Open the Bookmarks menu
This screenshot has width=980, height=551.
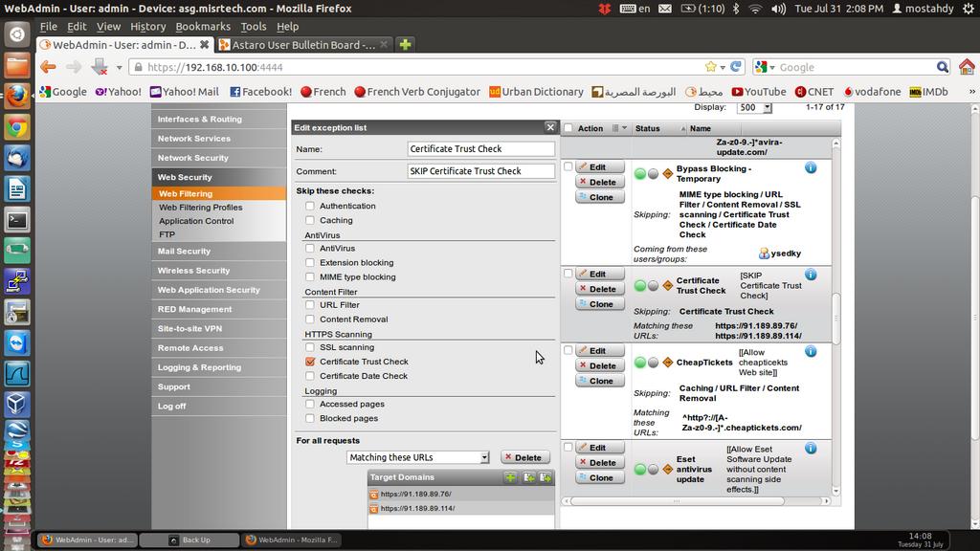coord(202,27)
